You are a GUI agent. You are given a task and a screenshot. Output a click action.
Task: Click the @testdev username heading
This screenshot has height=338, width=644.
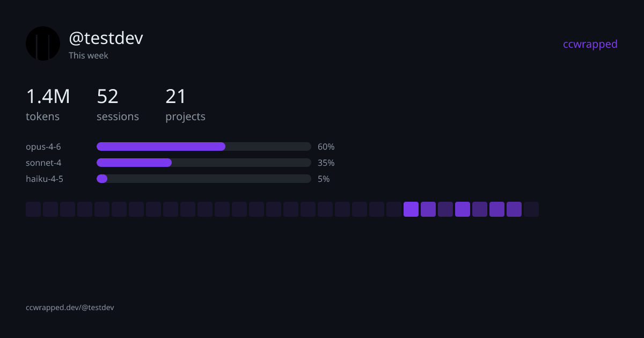[106, 38]
